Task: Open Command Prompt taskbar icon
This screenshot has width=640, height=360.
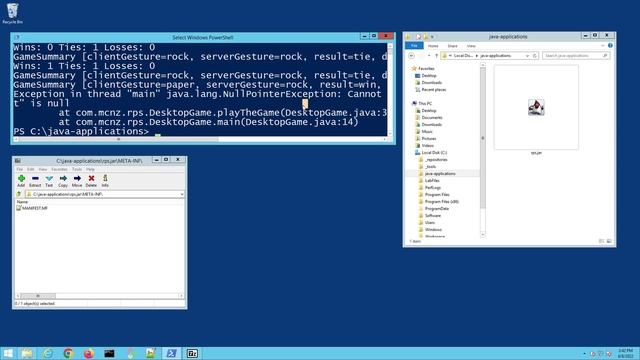Action: point(109,353)
